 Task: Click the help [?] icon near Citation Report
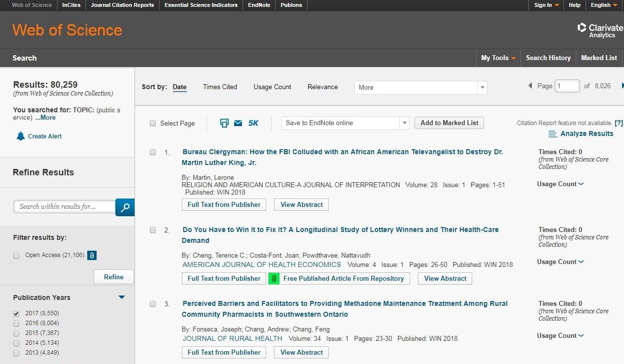coord(619,123)
